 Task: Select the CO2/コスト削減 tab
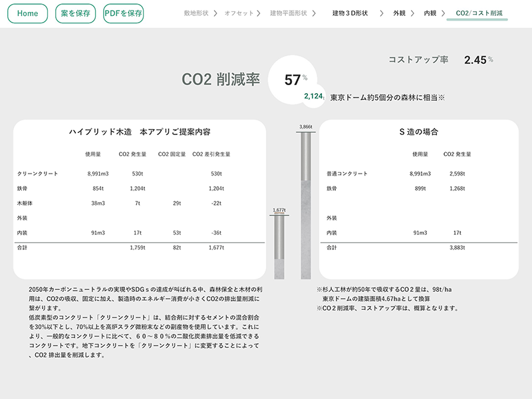pos(479,13)
